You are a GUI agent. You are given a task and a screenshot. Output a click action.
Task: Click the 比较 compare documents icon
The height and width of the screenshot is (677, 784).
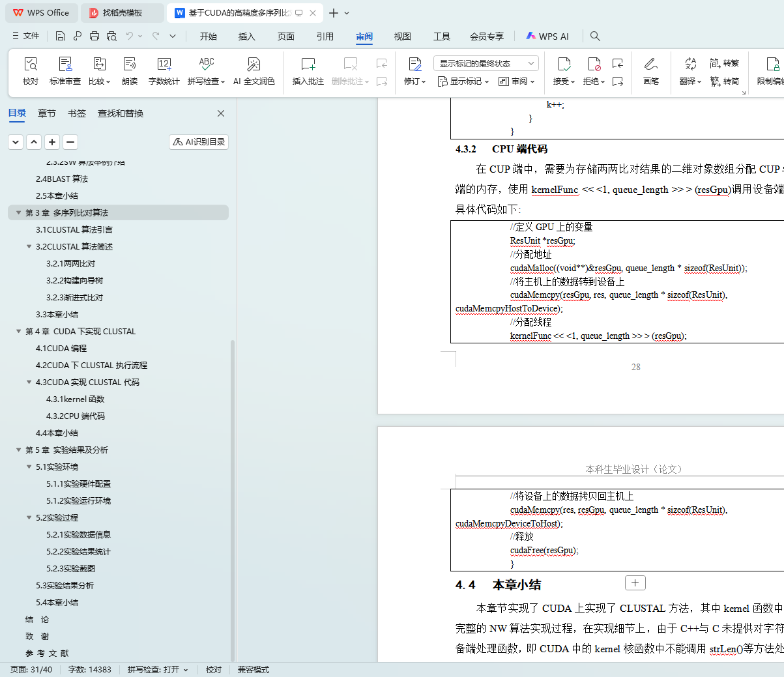[x=99, y=64]
